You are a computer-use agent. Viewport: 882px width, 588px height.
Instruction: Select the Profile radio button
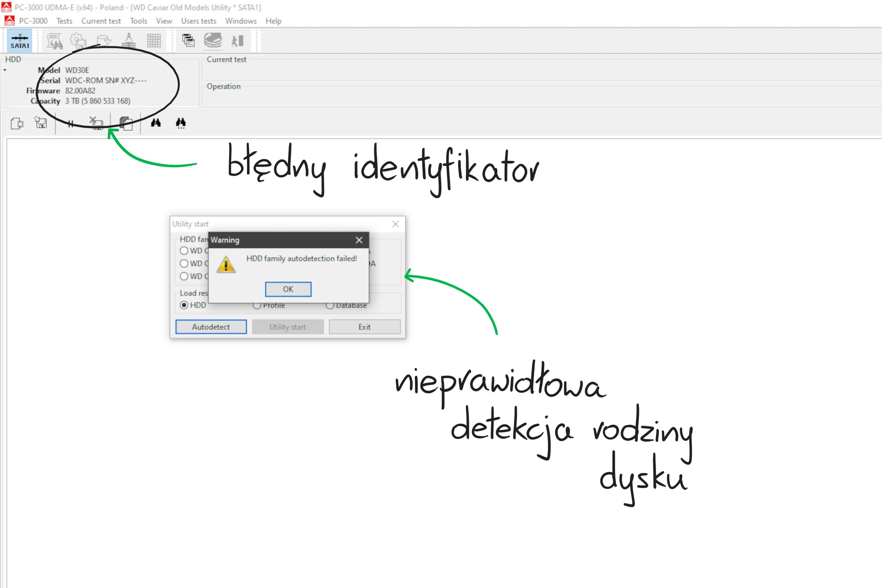click(269, 306)
